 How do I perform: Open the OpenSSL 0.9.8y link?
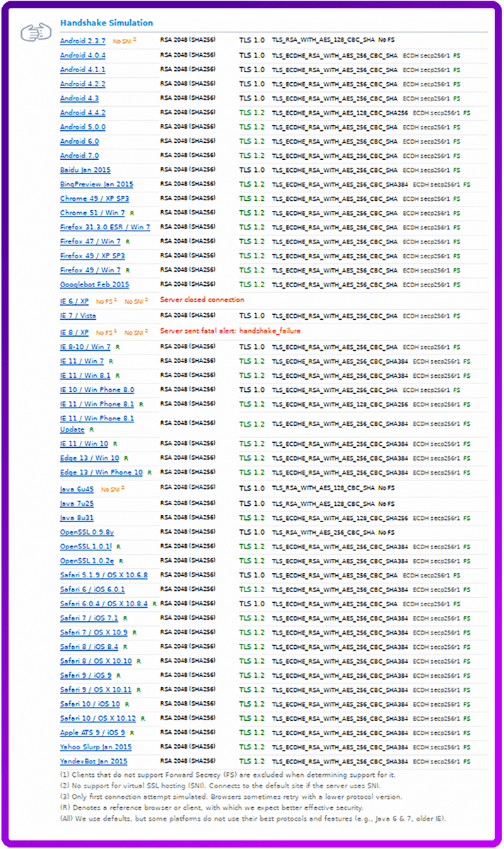tap(87, 532)
